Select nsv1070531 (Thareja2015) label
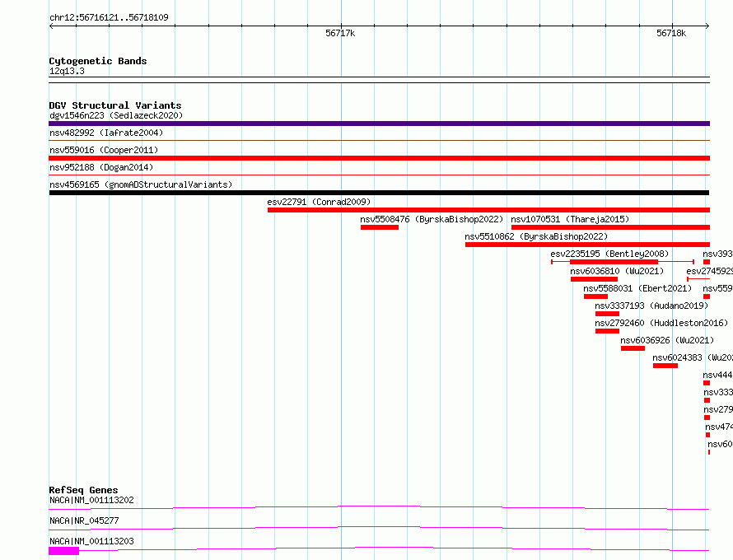 (x=570, y=219)
